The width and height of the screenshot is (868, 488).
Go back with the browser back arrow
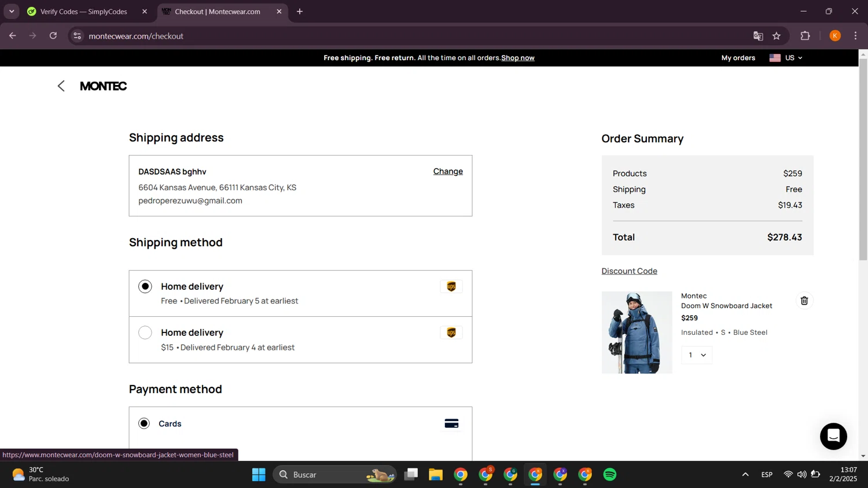[x=13, y=36]
